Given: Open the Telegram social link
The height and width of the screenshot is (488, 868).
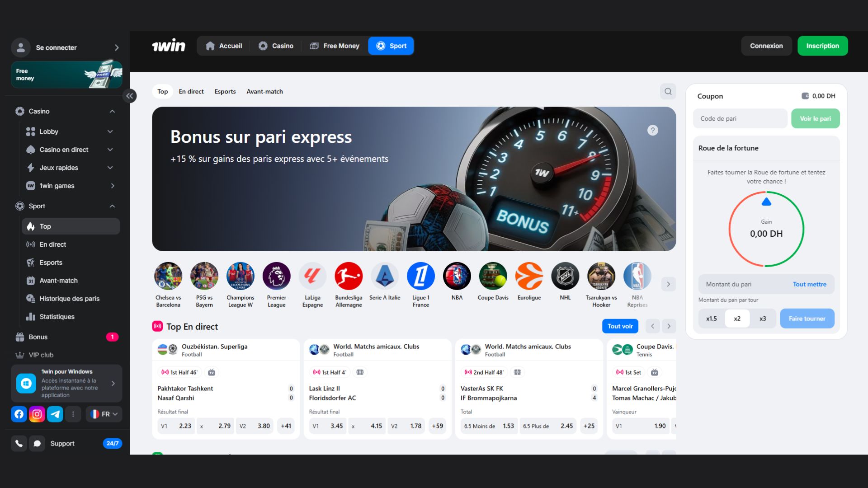Looking at the screenshot, I should [55, 414].
